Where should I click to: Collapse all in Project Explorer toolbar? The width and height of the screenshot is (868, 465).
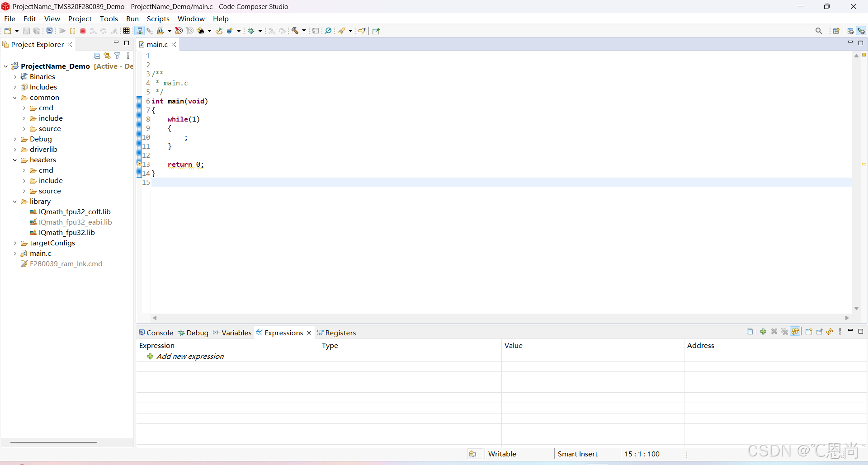pyautogui.click(x=97, y=56)
